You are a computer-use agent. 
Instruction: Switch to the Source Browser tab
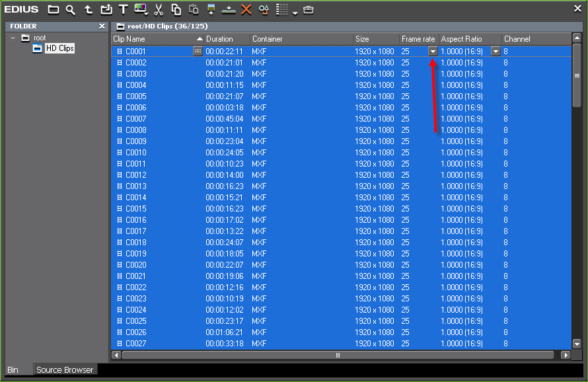[x=65, y=369]
